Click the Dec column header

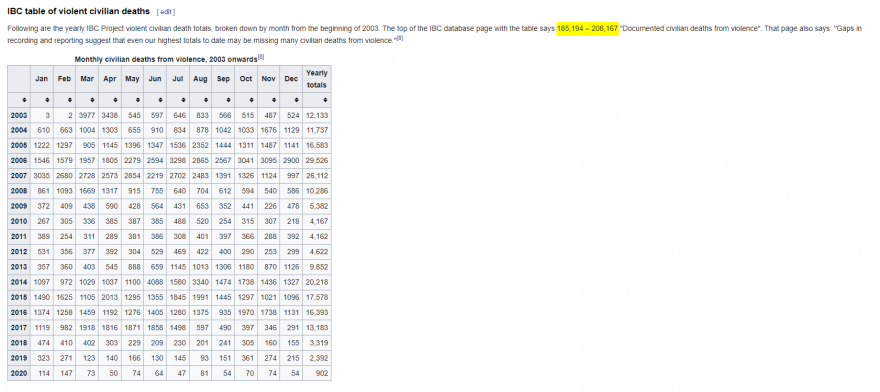(x=291, y=79)
